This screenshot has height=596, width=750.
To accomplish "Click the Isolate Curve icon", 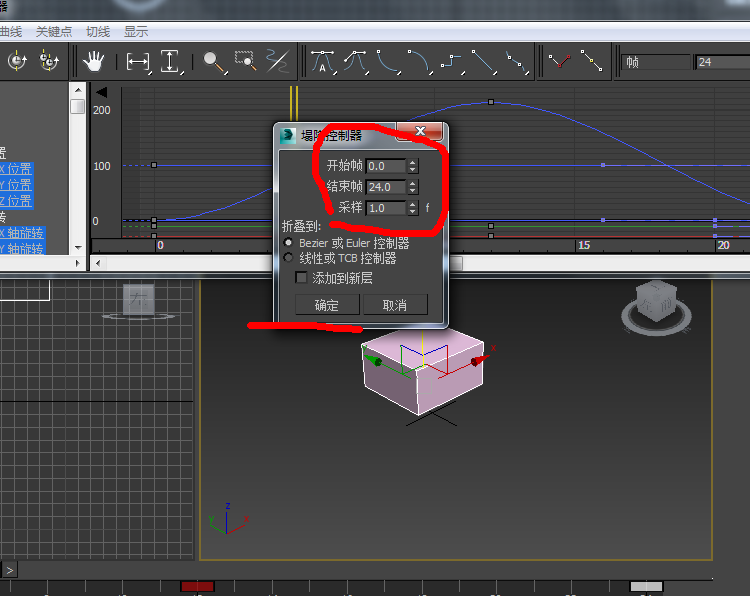I will 277,61.
